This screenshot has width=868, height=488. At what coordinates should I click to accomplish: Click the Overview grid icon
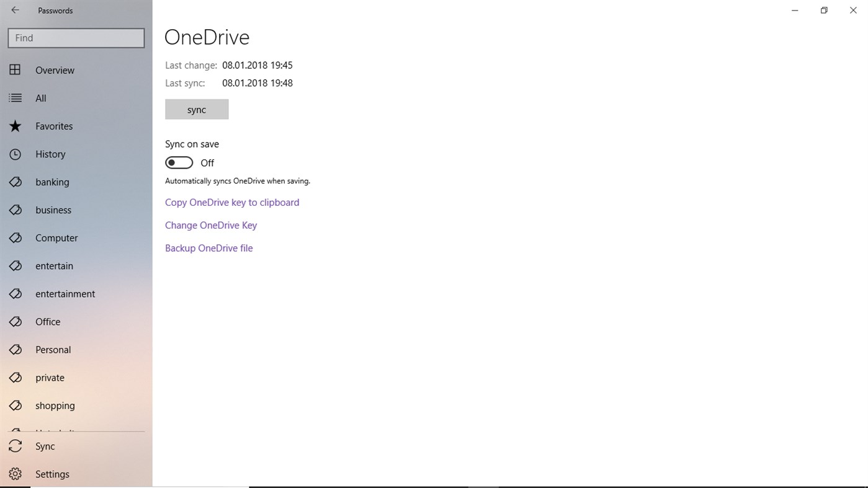point(15,70)
